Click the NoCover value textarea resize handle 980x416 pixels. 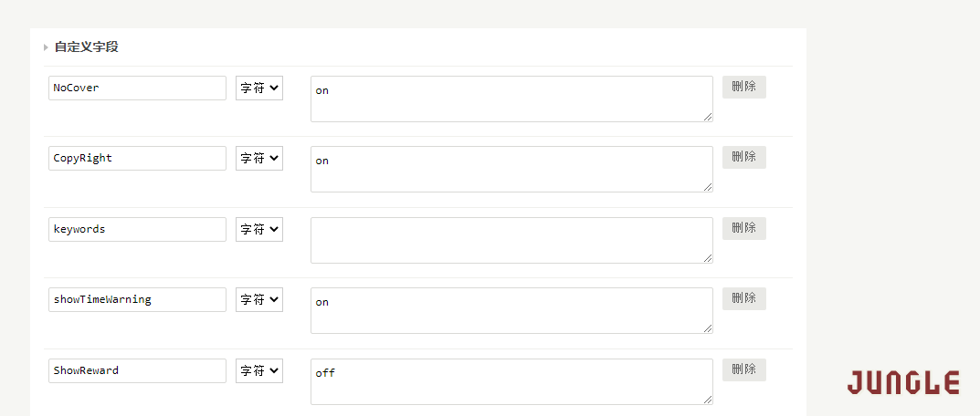click(708, 117)
